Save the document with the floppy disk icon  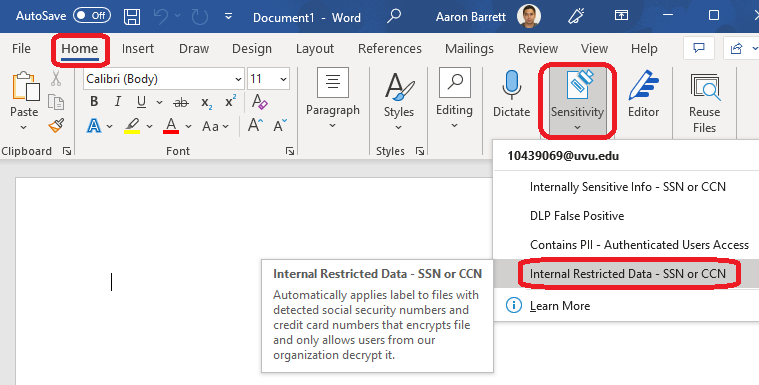[132, 17]
